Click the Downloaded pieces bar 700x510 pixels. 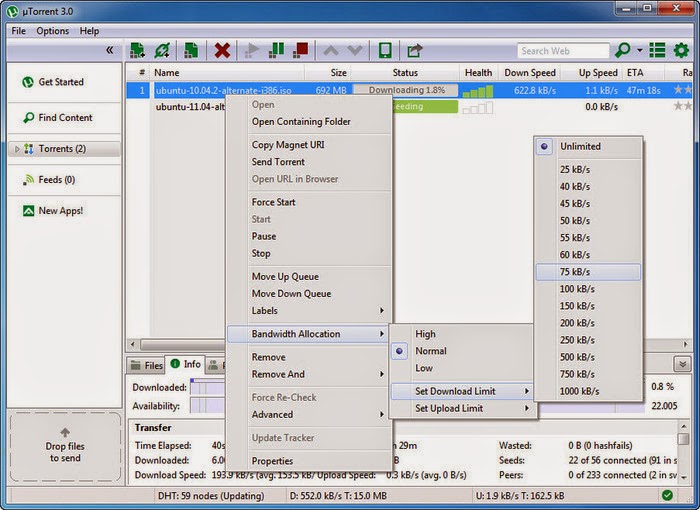click(x=208, y=387)
